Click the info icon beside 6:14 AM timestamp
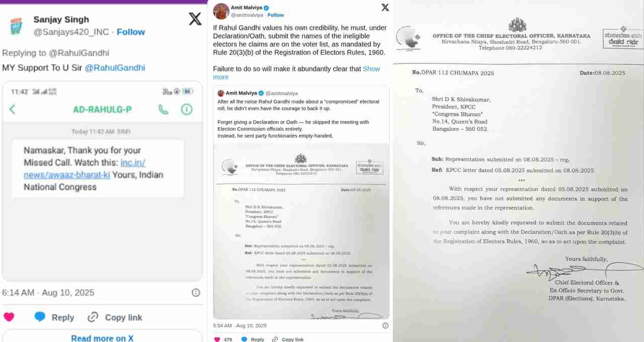Screen dimensions: 644x342 [x=196, y=293]
